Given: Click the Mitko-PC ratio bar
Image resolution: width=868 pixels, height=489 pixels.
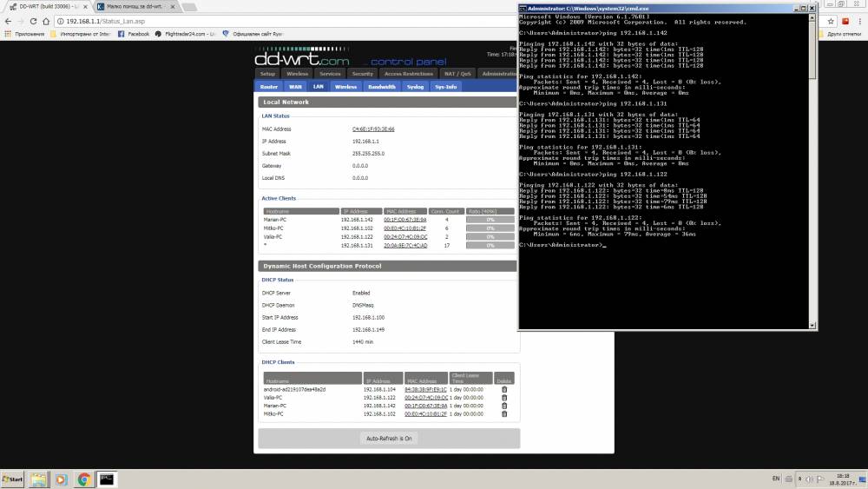Looking at the screenshot, I should (490, 228).
